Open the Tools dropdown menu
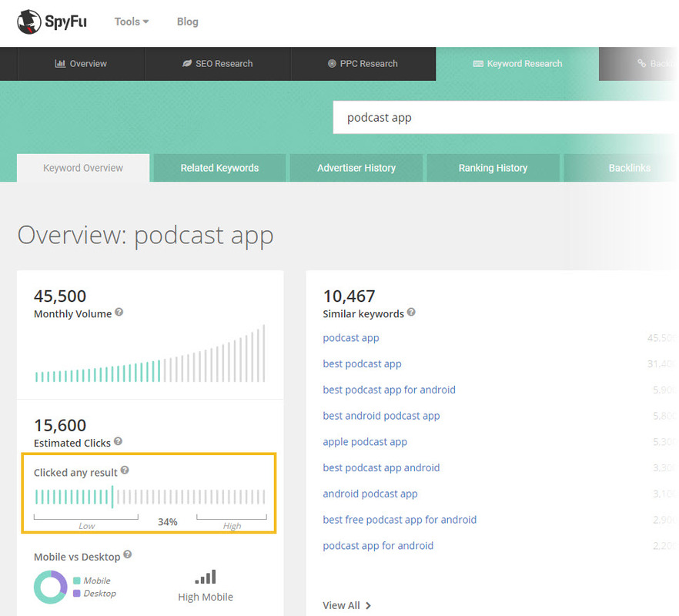 pos(132,22)
